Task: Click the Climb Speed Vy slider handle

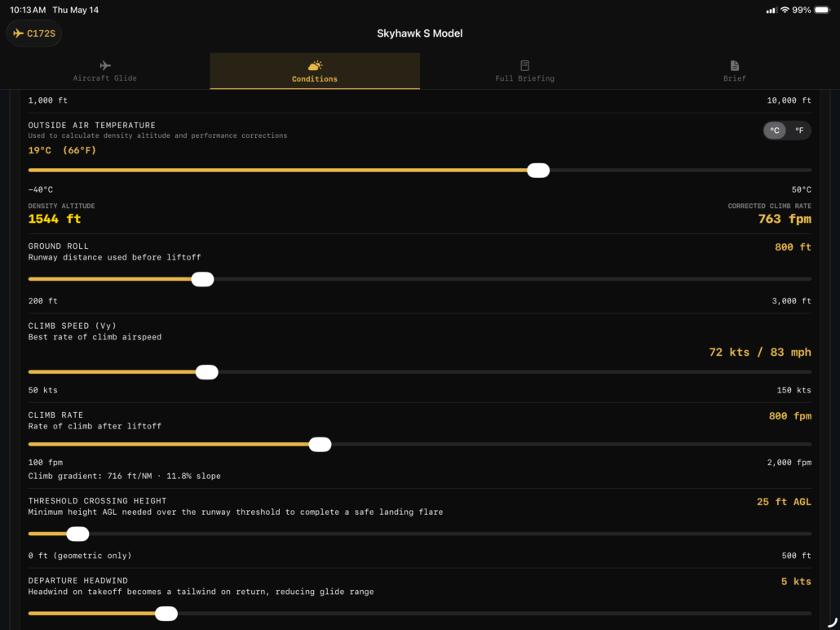Action: tap(207, 372)
